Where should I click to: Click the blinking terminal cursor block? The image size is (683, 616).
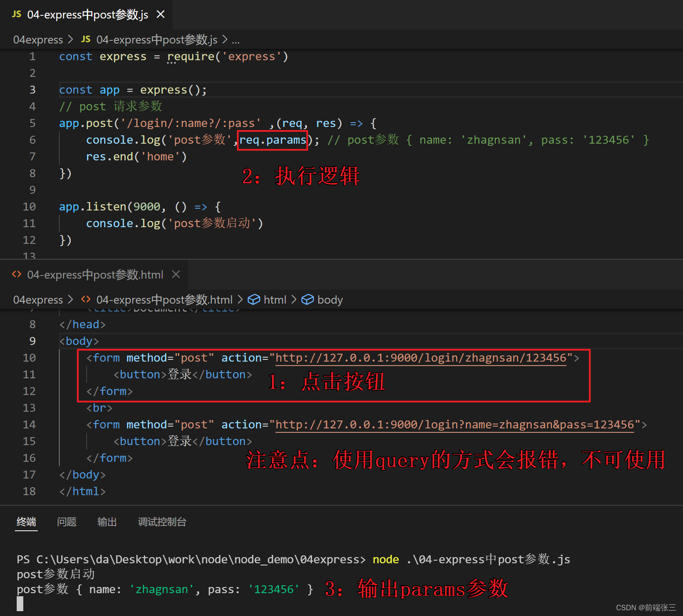pos(20,604)
